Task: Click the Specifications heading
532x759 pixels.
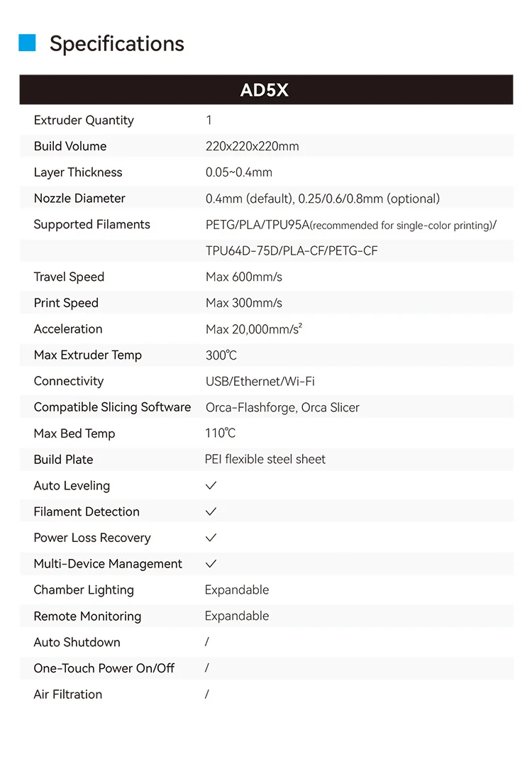Action: click(x=116, y=43)
